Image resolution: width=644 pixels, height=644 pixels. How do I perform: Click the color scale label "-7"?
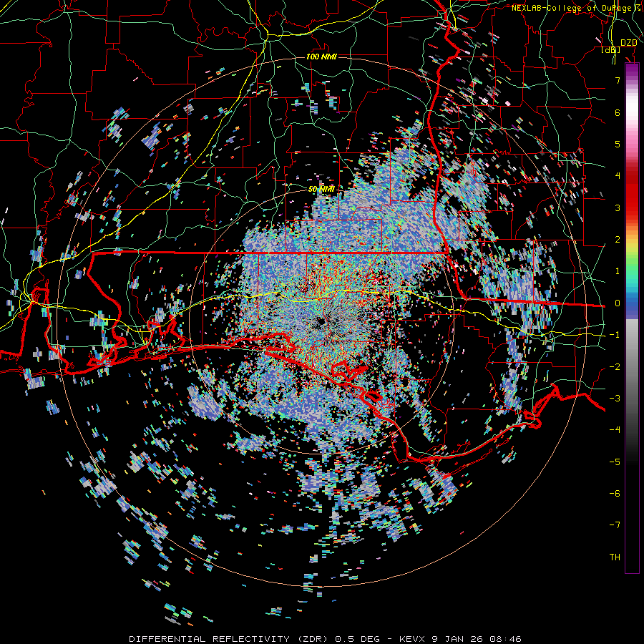(x=615, y=525)
